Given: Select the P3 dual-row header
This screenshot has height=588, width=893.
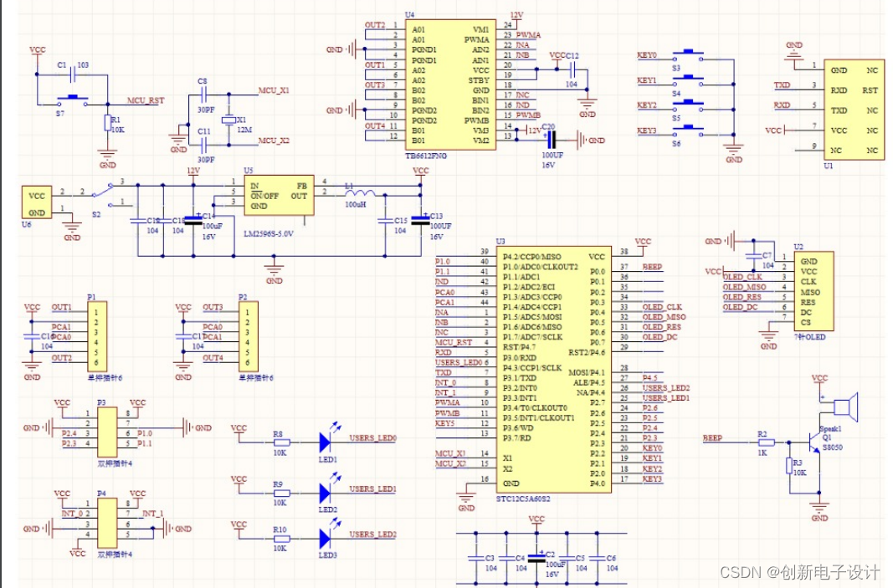Looking at the screenshot, I should click(108, 432).
